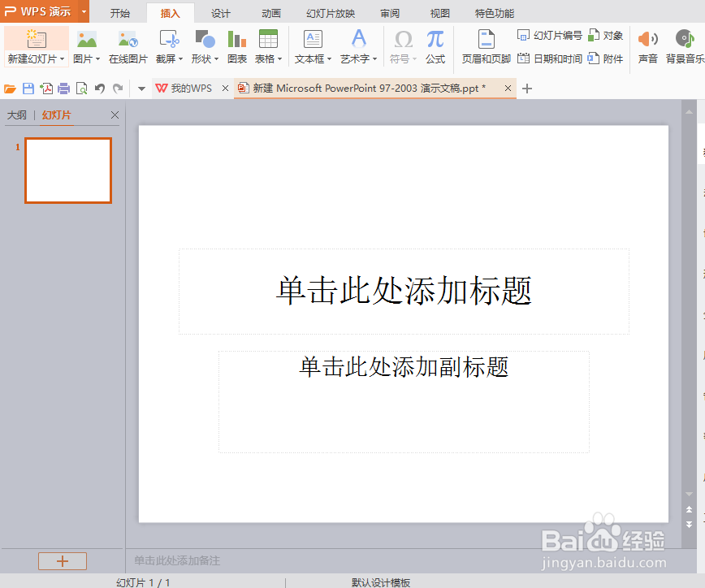This screenshot has width=705, height=588.
Task: Expand the 表格 dropdown arrow
Action: pos(279,59)
